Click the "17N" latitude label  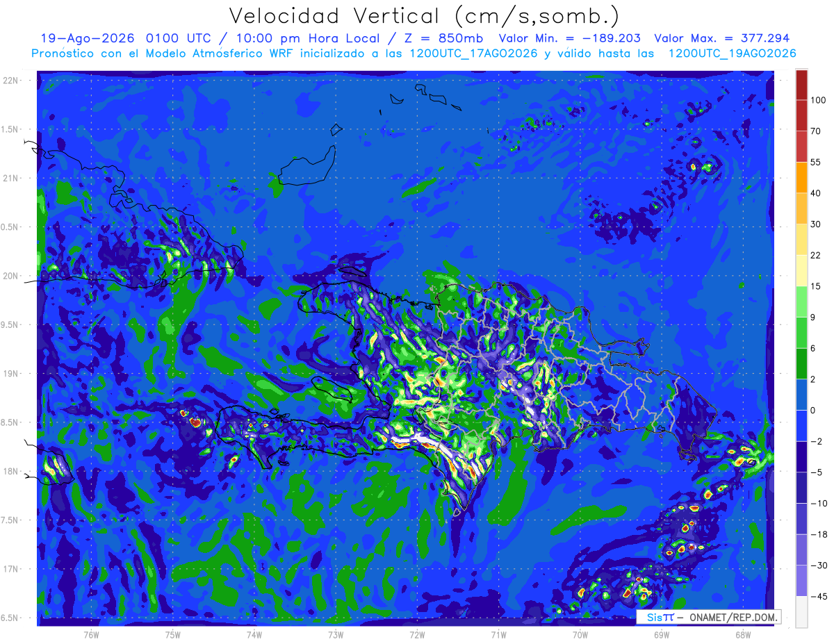coord(10,569)
